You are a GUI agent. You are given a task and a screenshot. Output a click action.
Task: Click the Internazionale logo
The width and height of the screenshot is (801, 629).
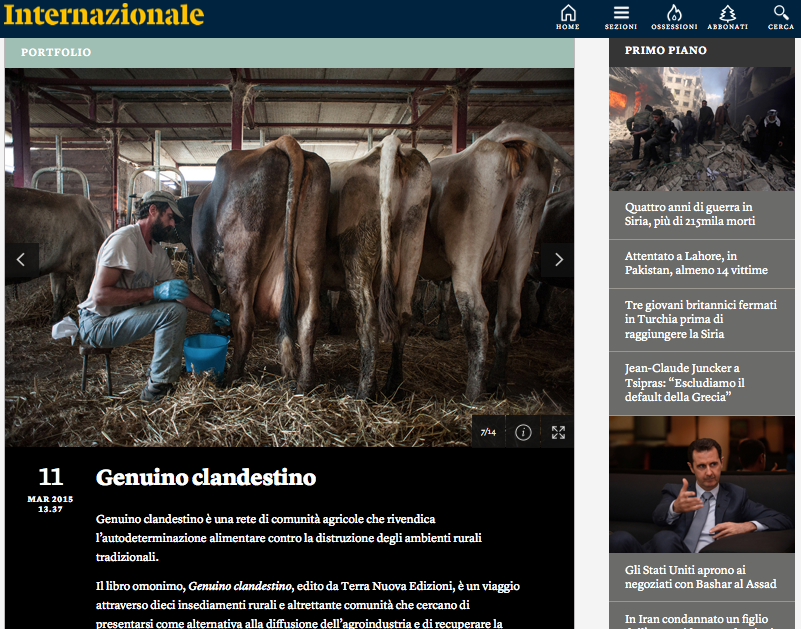tap(104, 15)
